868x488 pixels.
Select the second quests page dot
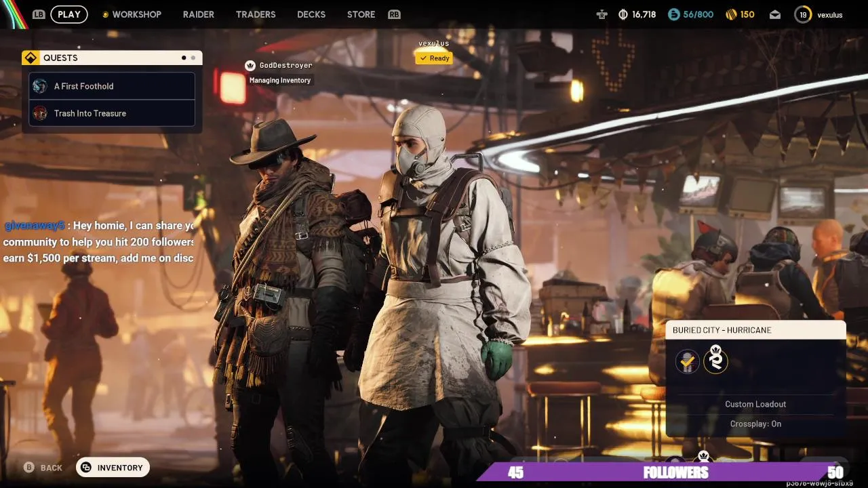tap(193, 58)
